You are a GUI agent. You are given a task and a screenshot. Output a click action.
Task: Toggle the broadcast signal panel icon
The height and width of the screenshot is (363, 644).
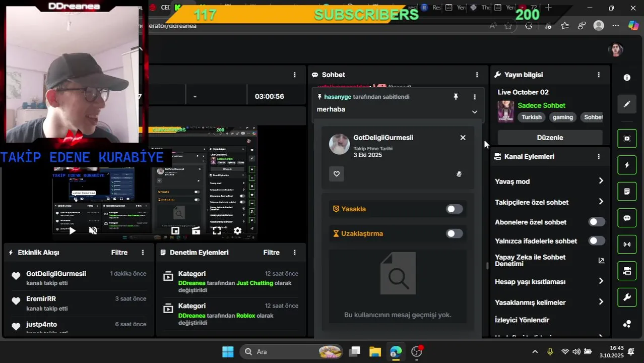pos(627,245)
